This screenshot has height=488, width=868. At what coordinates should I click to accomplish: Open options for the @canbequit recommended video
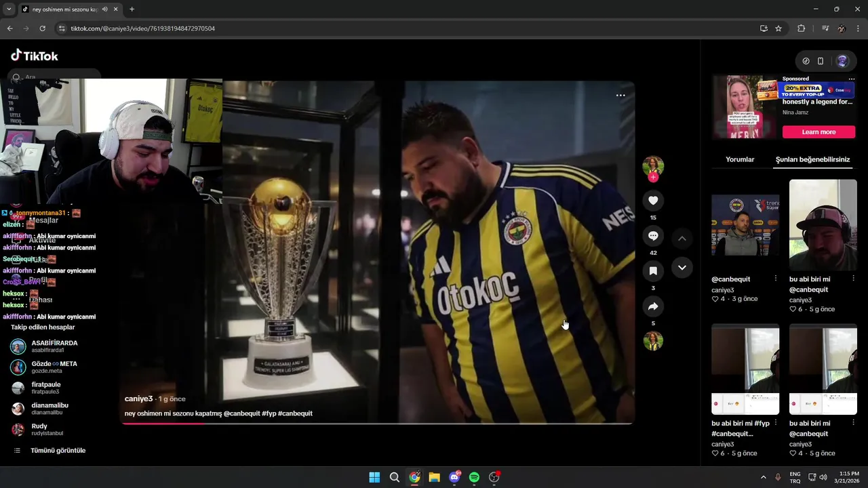776,279
